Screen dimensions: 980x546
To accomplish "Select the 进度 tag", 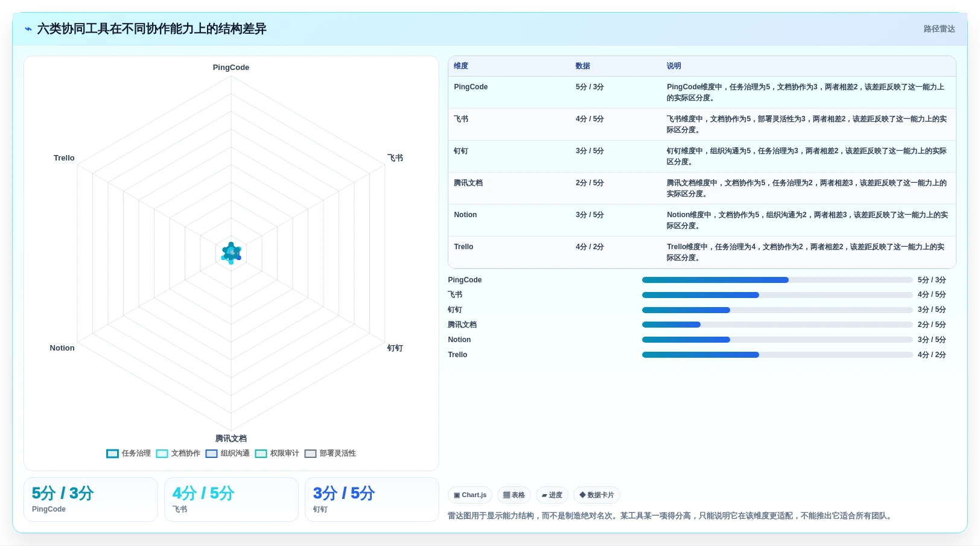I will click(552, 495).
